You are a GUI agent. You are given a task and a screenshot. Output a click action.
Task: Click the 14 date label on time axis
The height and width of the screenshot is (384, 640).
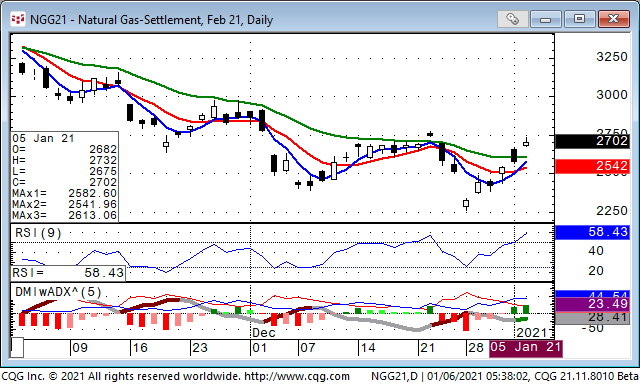pyautogui.click(x=367, y=348)
